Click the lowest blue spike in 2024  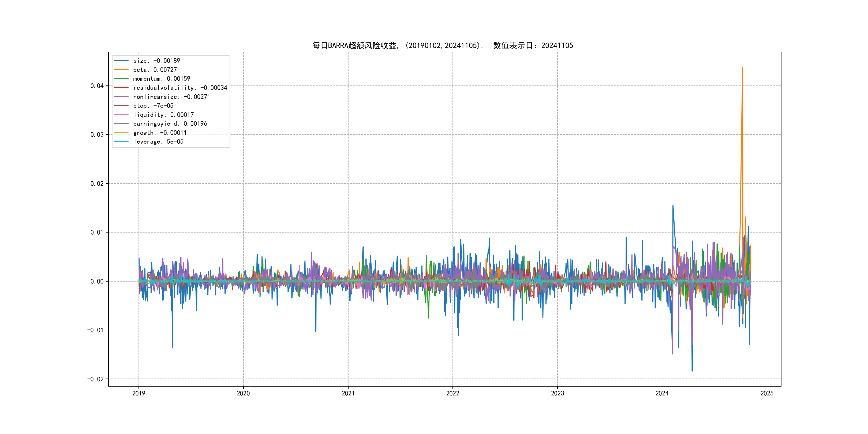pyautogui.click(x=692, y=370)
